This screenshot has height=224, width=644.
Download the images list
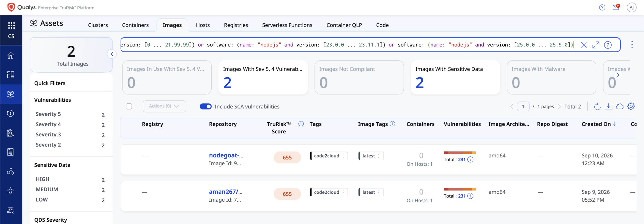[x=609, y=106]
